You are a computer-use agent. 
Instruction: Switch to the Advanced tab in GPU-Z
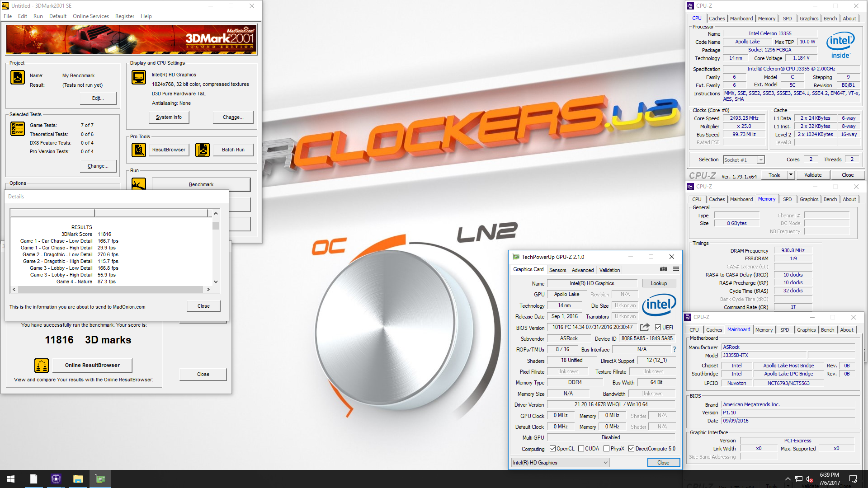coord(583,270)
